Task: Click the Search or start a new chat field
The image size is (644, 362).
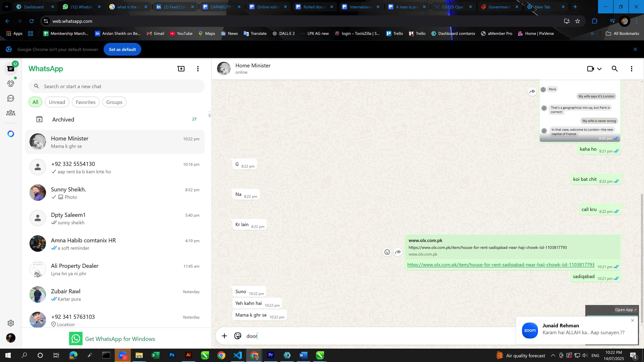Action: pyautogui.click(x=117, y=86)
